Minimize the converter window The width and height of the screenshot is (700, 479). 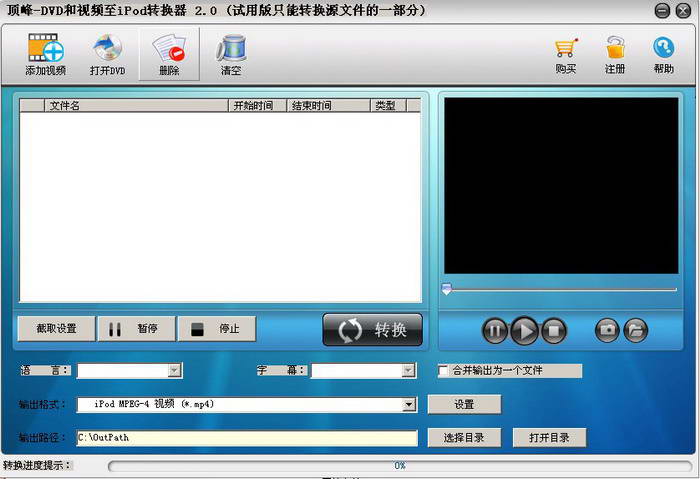[662, 11]
